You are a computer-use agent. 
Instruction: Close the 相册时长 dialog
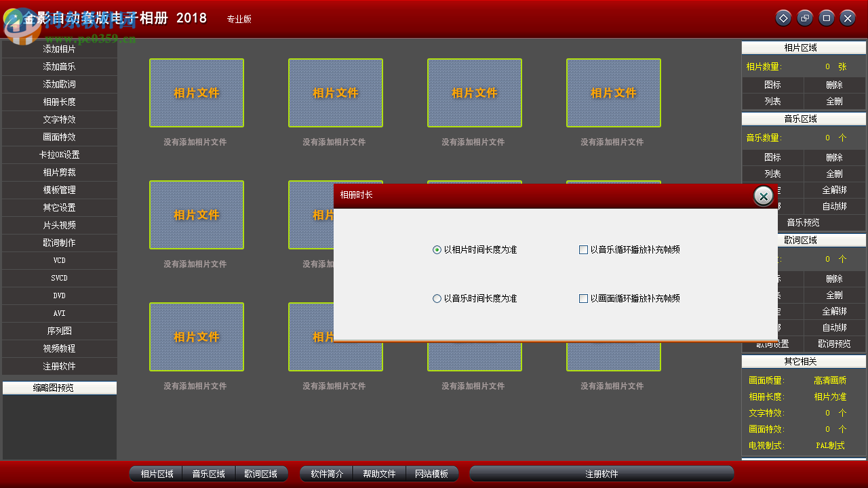(x=764, y=196)
